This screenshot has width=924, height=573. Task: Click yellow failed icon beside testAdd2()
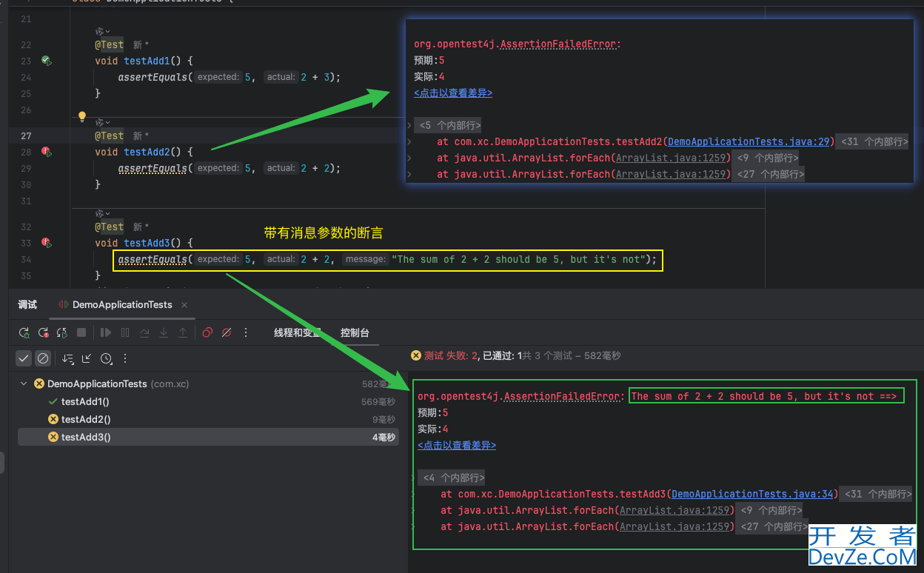(53, 419)
